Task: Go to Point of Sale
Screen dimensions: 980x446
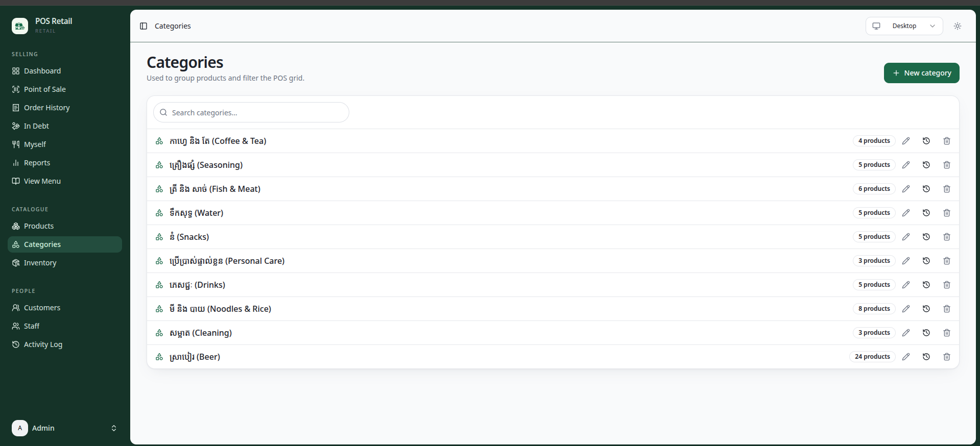Action: 65,89
